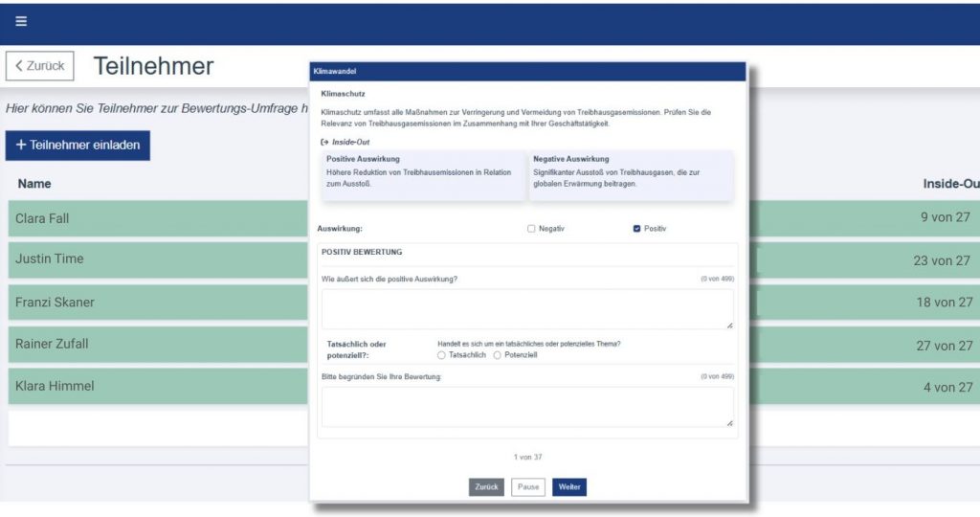
Task: Click the Negative Auswirkung info card
Action: 631,174
